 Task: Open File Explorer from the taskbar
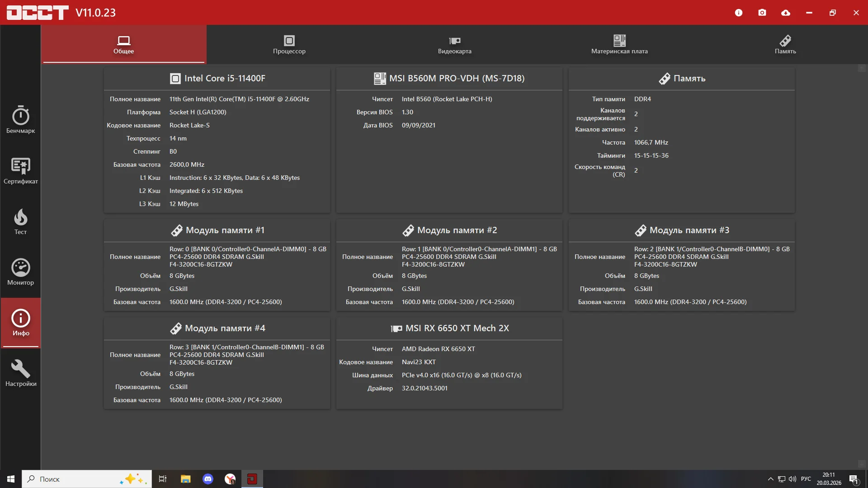point(185,479)
